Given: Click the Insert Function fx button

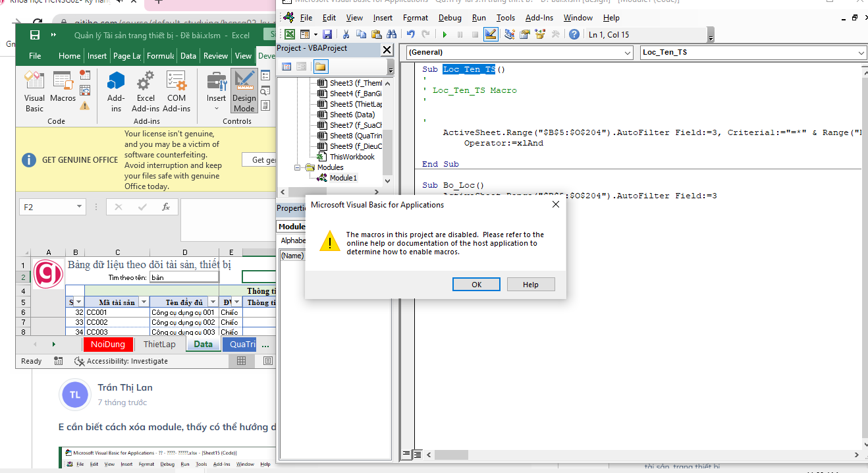Looking at the screenshot, I should click(166, 207).
